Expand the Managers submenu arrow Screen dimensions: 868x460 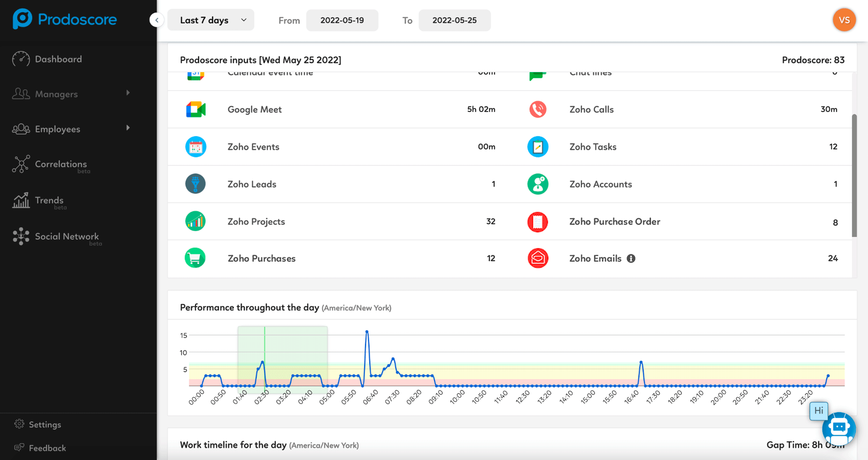(128, 93)
